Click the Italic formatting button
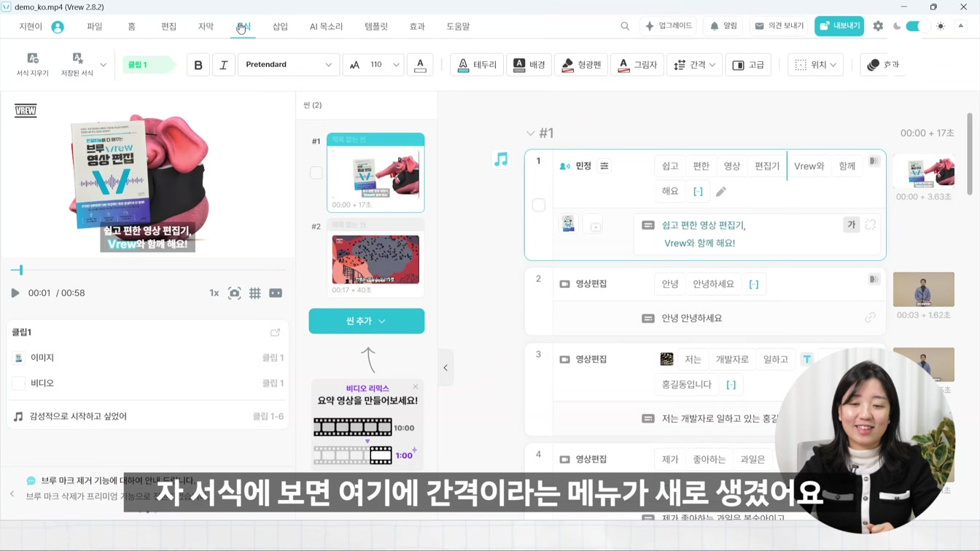The height and width of the screenshot is (551, 980). (224, 65)
